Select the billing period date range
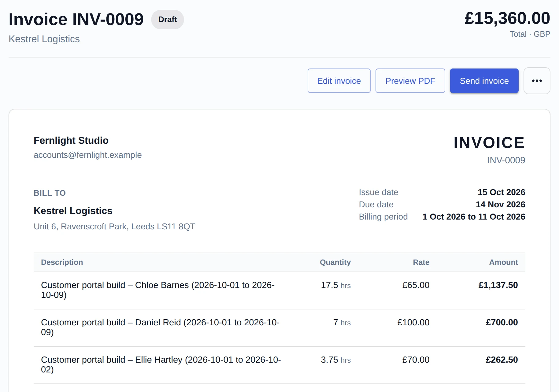The width and height of the screenshot is (559, 392). pos(474,217)
